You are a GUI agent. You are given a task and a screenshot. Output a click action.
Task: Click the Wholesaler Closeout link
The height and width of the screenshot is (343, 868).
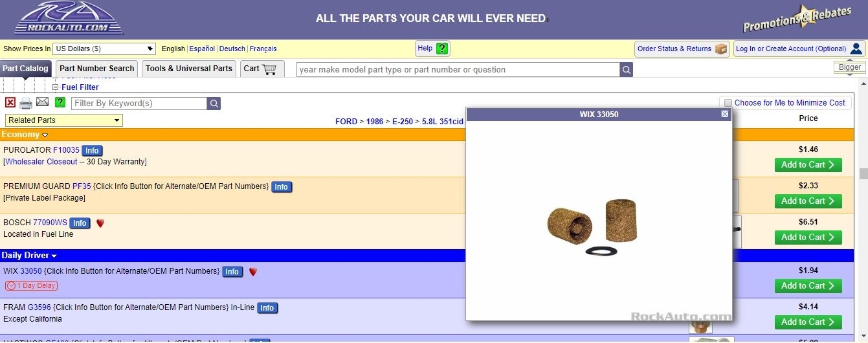point(41,162)
